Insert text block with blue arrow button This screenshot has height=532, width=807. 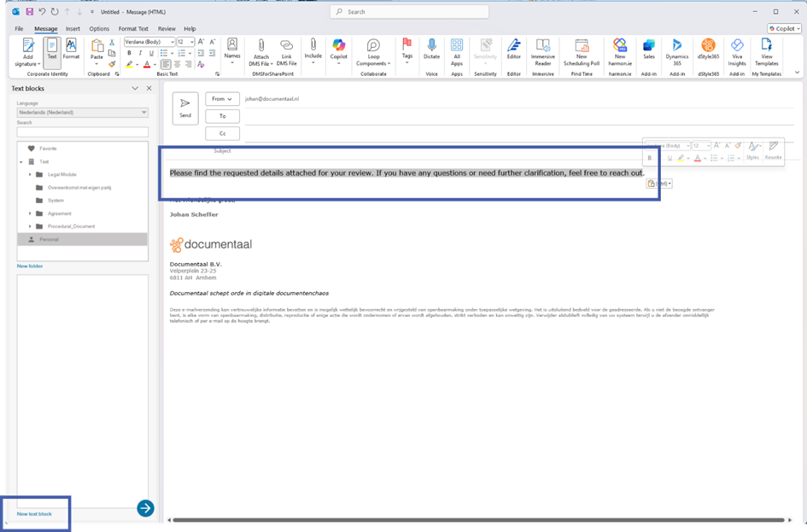click(146, 508)
